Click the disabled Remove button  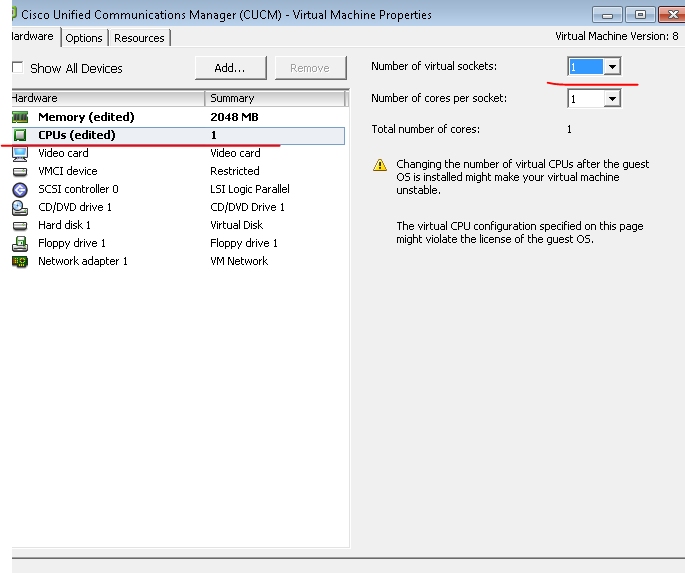(x=310, y=68)
